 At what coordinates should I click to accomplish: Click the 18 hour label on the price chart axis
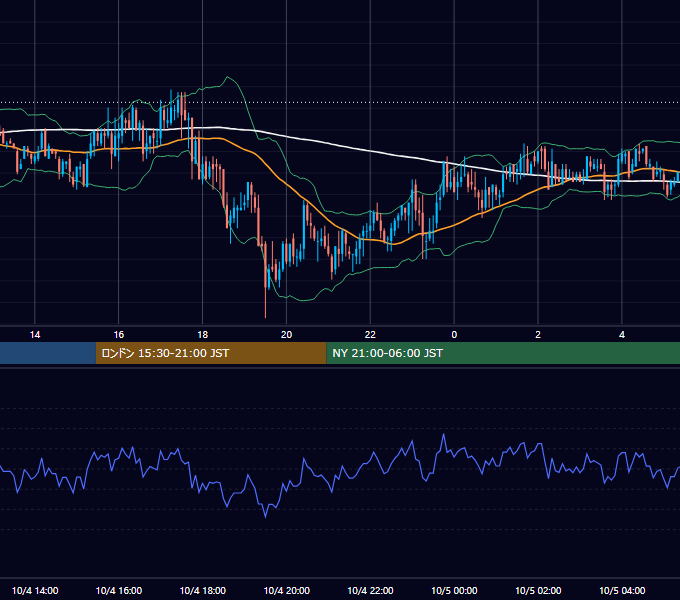point(203,335)
